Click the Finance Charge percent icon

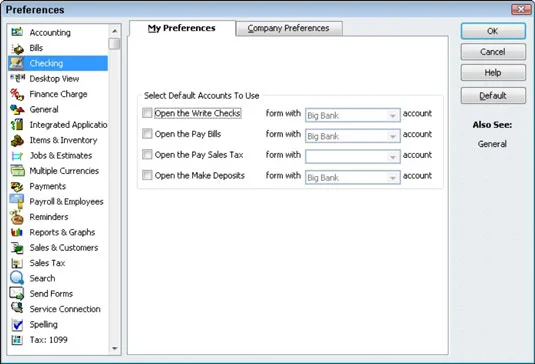tap(17, 94)
